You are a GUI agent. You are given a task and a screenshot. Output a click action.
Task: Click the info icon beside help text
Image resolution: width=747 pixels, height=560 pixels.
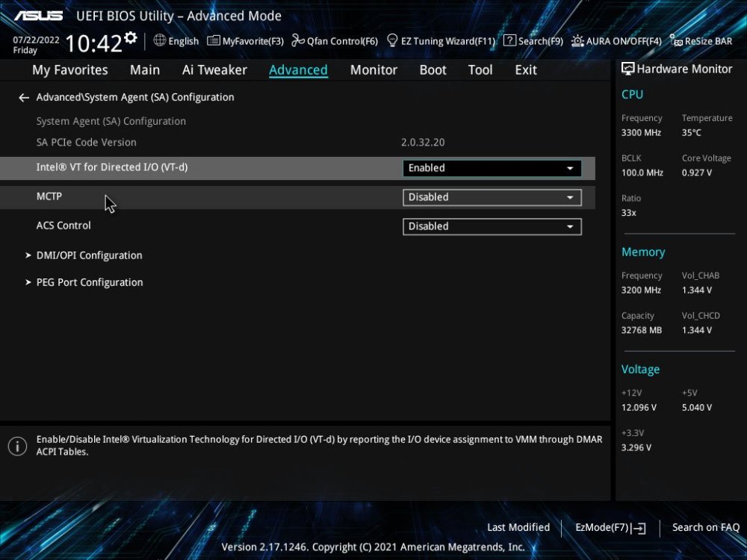click(x=18, y=447)
